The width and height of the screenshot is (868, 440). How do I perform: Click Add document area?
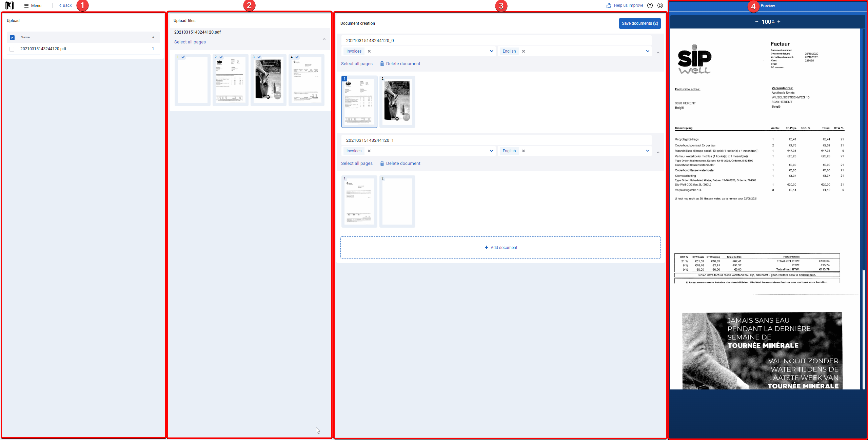500,248
